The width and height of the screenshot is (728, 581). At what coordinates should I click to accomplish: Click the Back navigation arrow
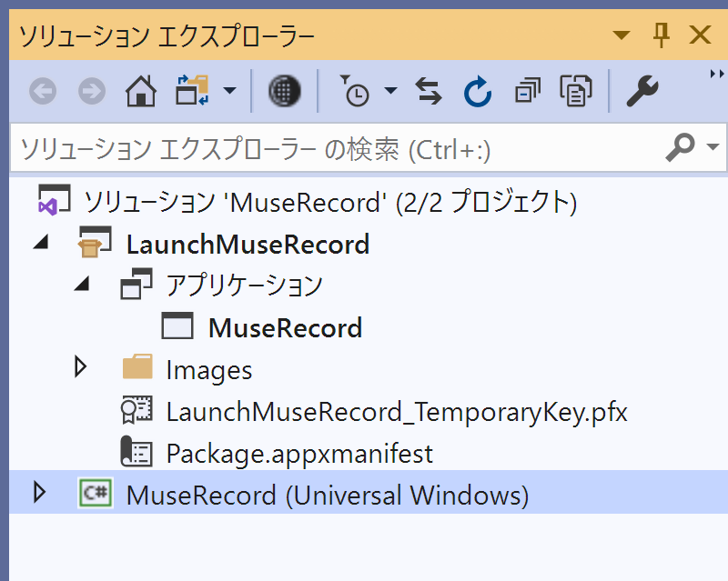43,91
